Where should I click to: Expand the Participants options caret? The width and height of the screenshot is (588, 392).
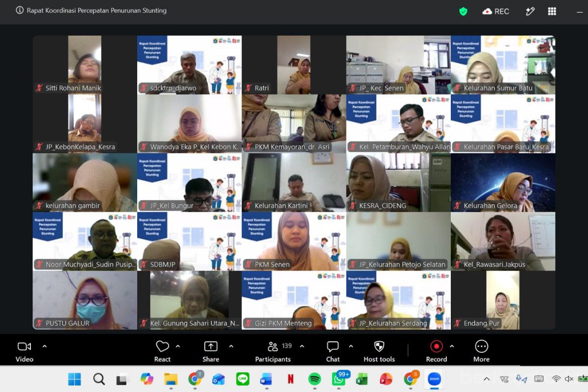click(x=302, y=346)
